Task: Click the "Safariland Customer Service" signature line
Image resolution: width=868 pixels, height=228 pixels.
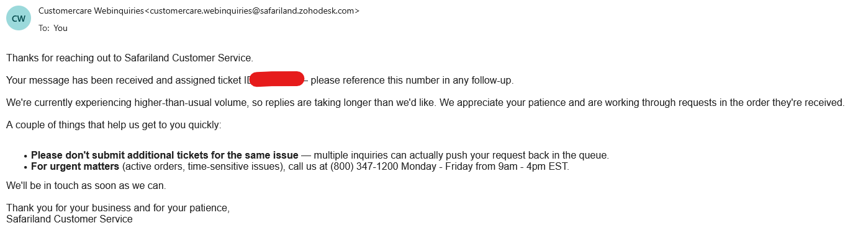Action: 70,219
